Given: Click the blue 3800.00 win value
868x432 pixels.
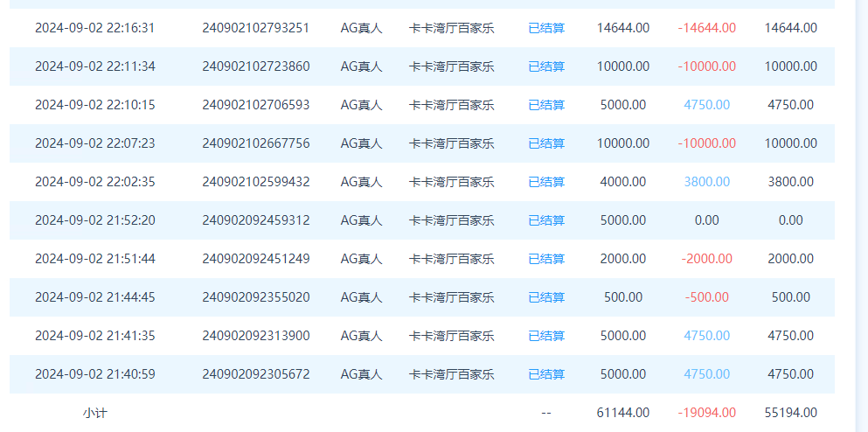Looking at the screenshot, I should [x=707, y=182].
